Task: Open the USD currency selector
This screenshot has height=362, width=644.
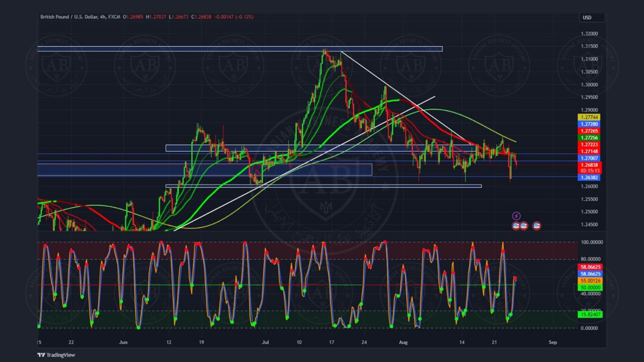Action: coord(592,18)
